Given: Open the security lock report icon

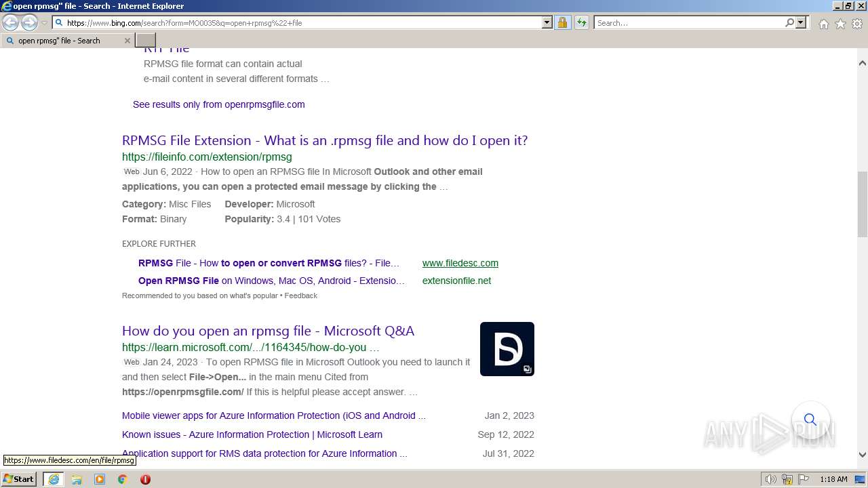Looking at the screenshot, I should [562, 23].
